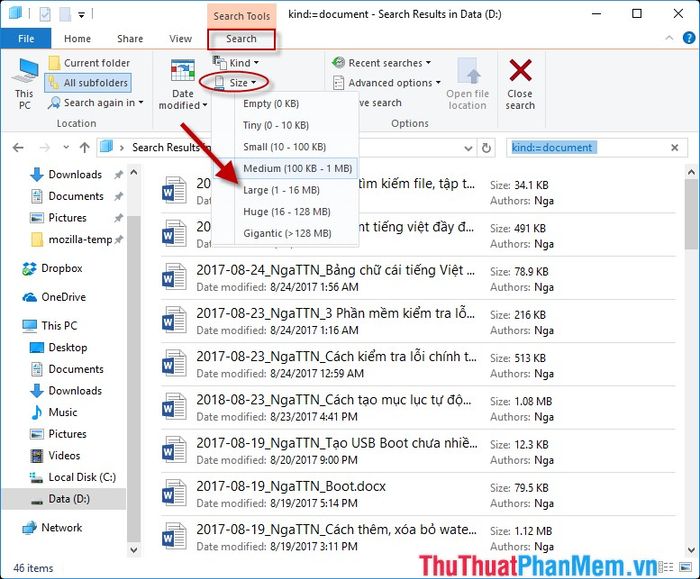Switch to large icons view in status bar
This screenshot has height=579, width=700.
pos(685,567)
